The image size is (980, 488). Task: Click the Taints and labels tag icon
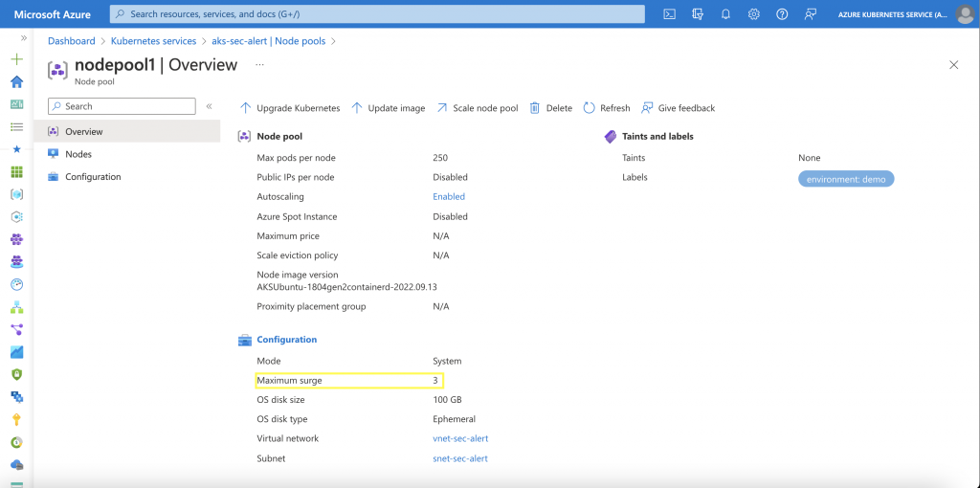click(611, 136)
